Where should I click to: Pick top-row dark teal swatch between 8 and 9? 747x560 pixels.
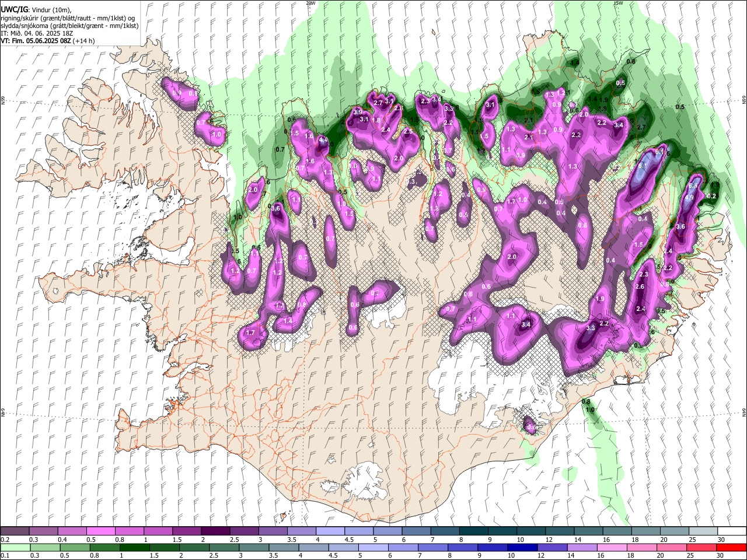[473, 531]
